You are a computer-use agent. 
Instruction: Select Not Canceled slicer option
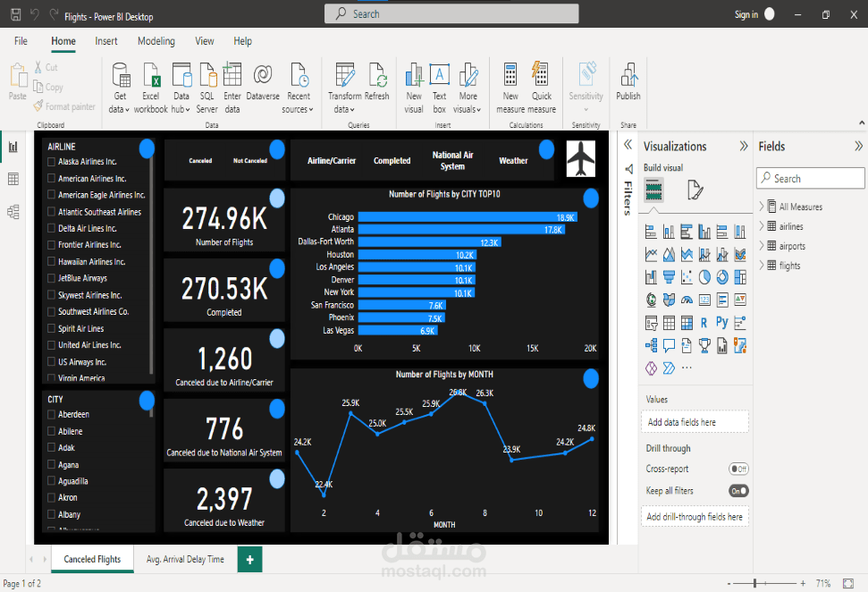tap(249, 161)
